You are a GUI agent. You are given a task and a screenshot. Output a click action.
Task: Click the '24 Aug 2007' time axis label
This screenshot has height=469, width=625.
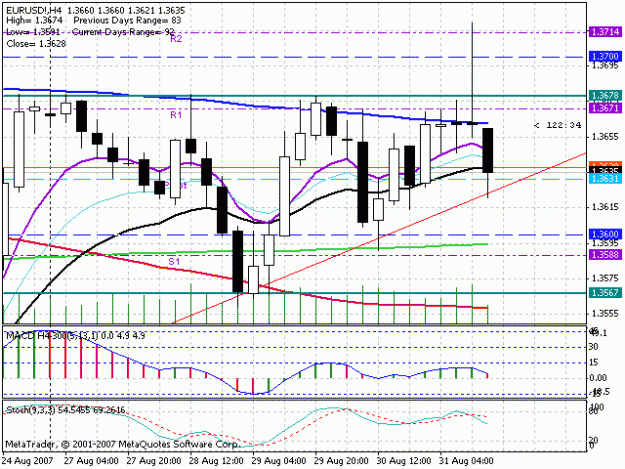tap(28, 461)
